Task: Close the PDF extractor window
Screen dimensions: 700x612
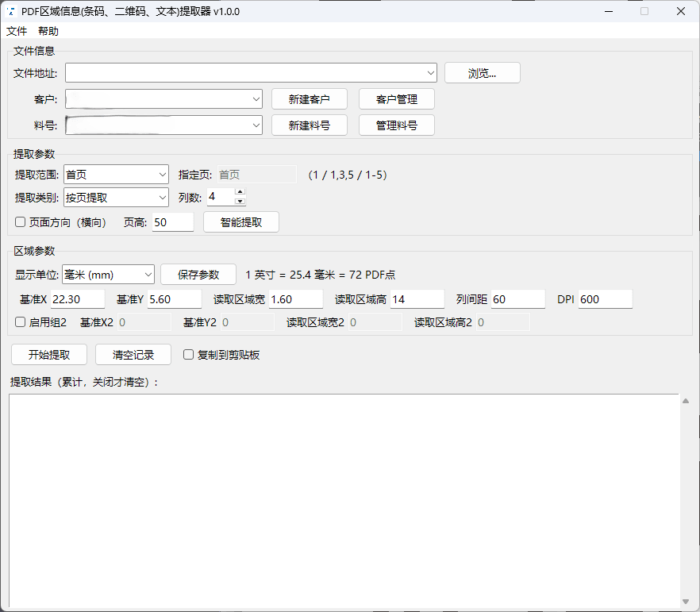Action: click(x=681, y=11)
